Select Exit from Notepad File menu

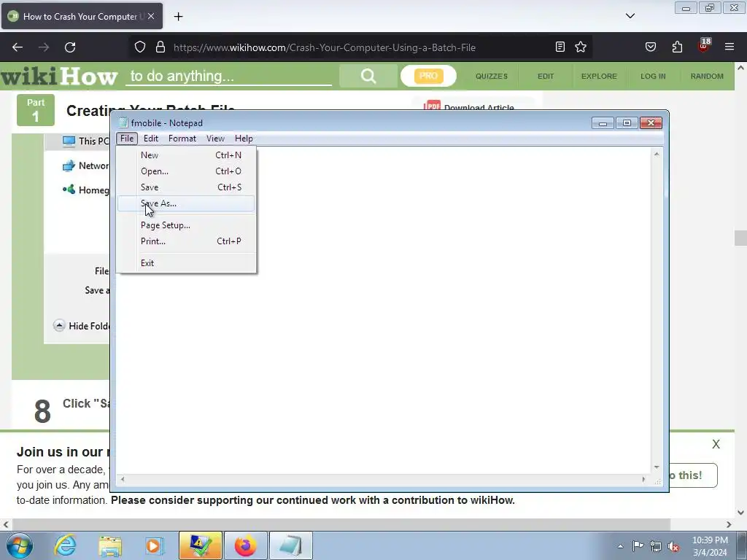pyautogui.click(x=186, y=262)
